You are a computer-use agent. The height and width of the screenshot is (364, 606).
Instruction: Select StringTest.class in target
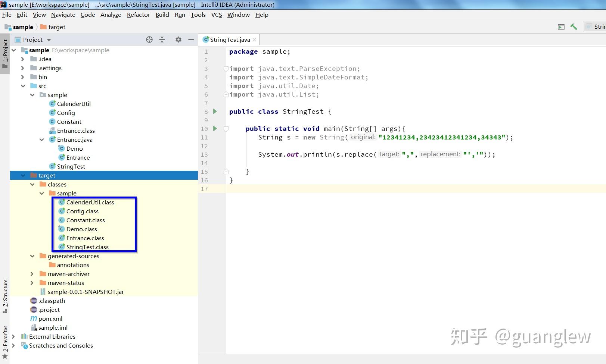[87, 247]
